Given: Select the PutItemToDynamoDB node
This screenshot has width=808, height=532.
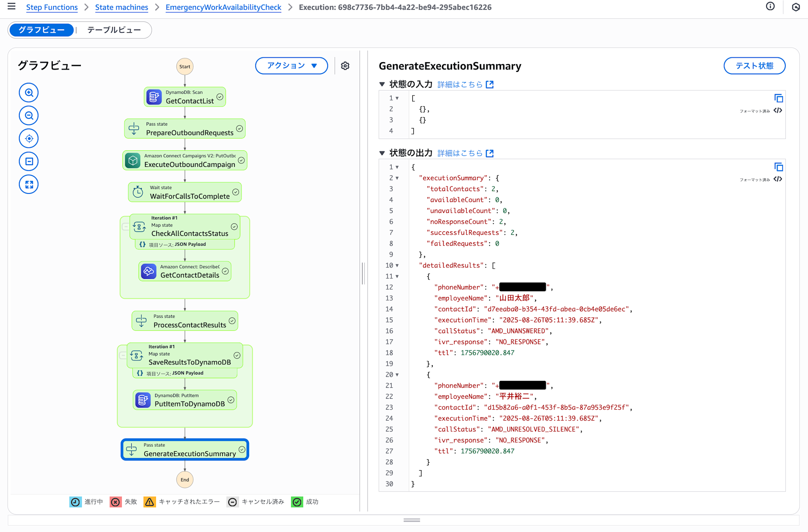Looking at the screenshot, I should point(185,400).
